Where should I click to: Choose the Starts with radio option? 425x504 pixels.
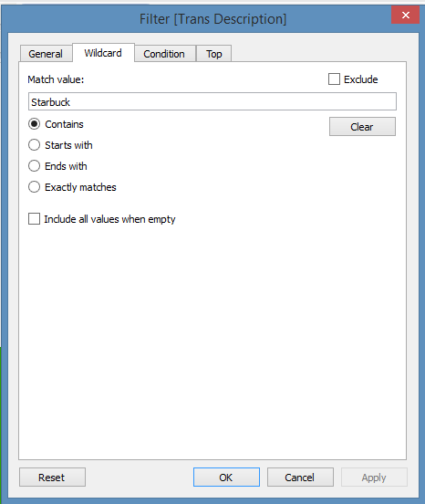[x=35, y=145]
